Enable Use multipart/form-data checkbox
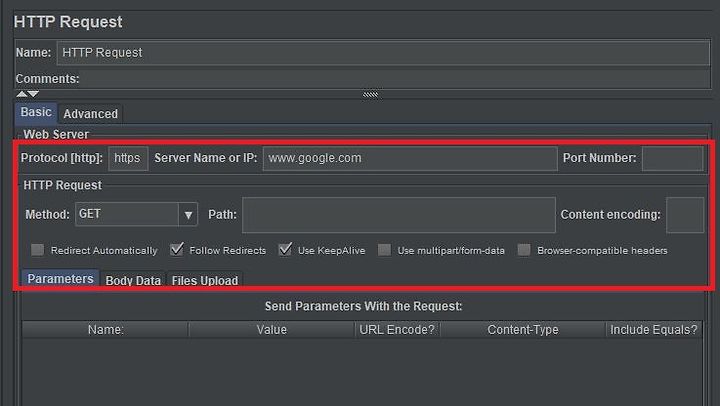Screen dimensions: 720x406 (384, 250)
